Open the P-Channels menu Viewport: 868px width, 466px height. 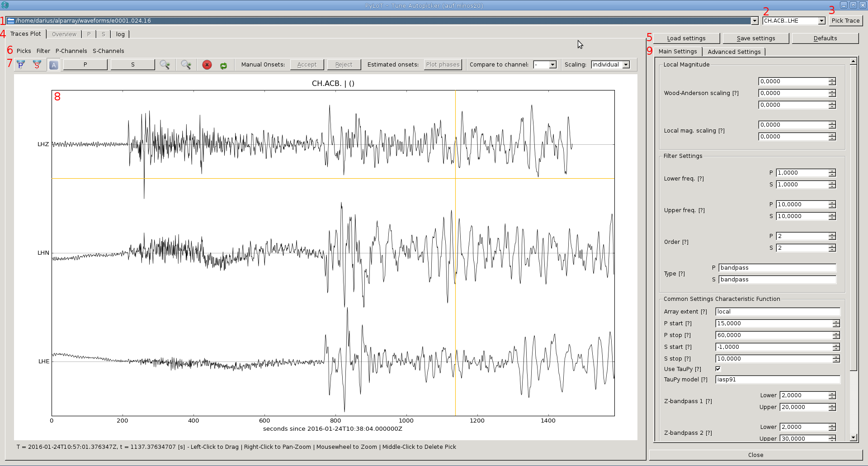[x=71, y=51]
